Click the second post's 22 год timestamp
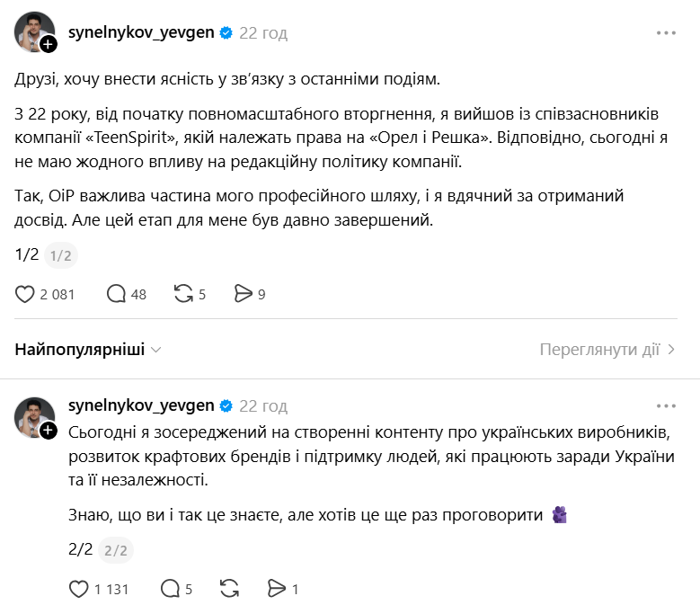Viewport: 700px width, 605px height. [x=263, y=405]
